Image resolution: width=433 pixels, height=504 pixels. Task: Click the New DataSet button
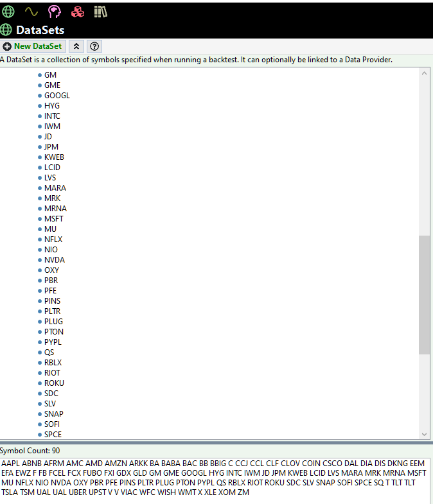point(33,46)
